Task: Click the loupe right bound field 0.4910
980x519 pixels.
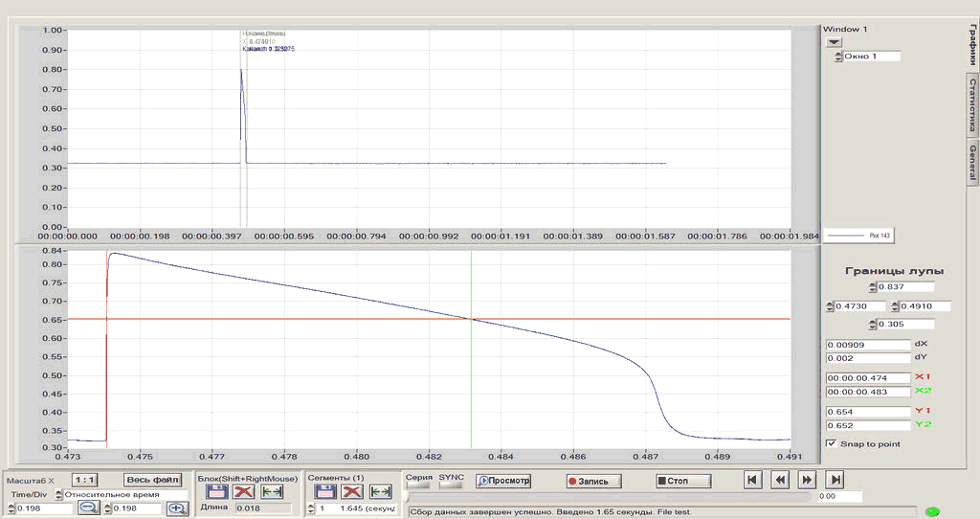Action: pyautogui.click(x=925, y=306)
